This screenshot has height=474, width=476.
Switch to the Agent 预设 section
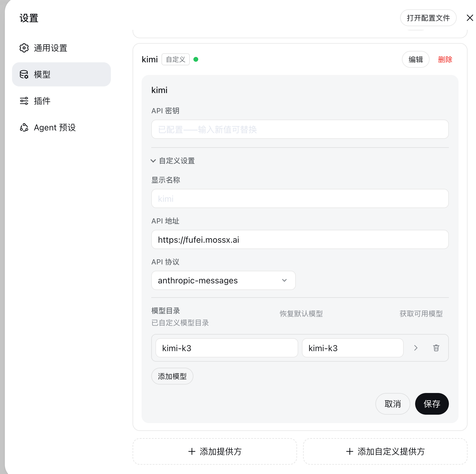(x=61, y=127)
